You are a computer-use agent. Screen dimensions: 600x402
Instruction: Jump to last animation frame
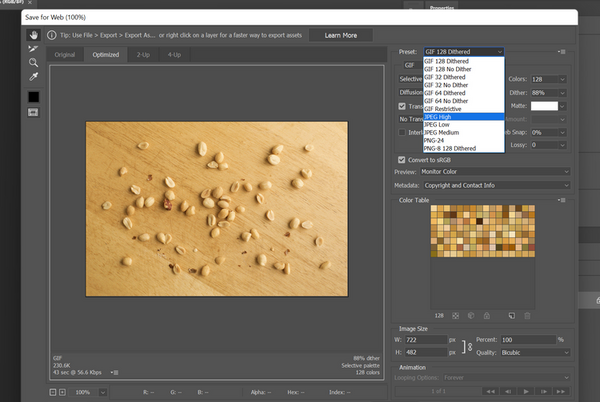(x=561, y=391)
